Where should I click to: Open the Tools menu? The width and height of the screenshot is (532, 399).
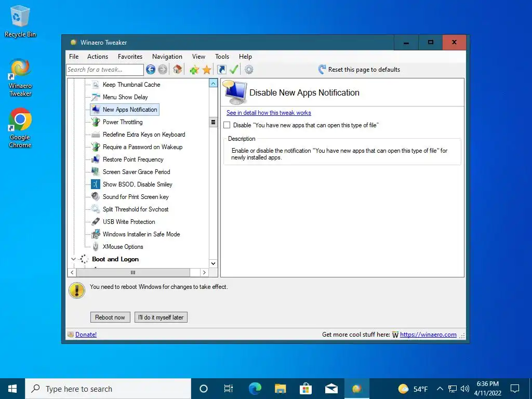click(222, 57)
